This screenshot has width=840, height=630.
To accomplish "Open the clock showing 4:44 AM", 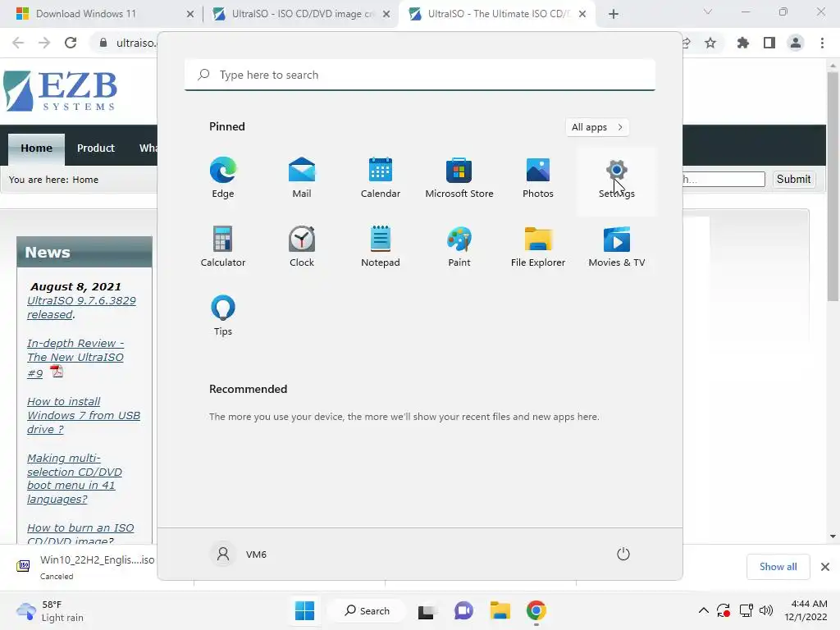I will [806, 610].
